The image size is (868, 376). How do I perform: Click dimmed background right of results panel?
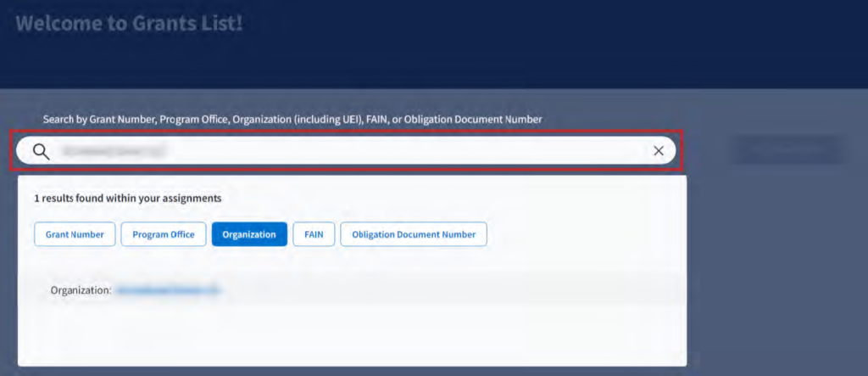click(776, 272)
